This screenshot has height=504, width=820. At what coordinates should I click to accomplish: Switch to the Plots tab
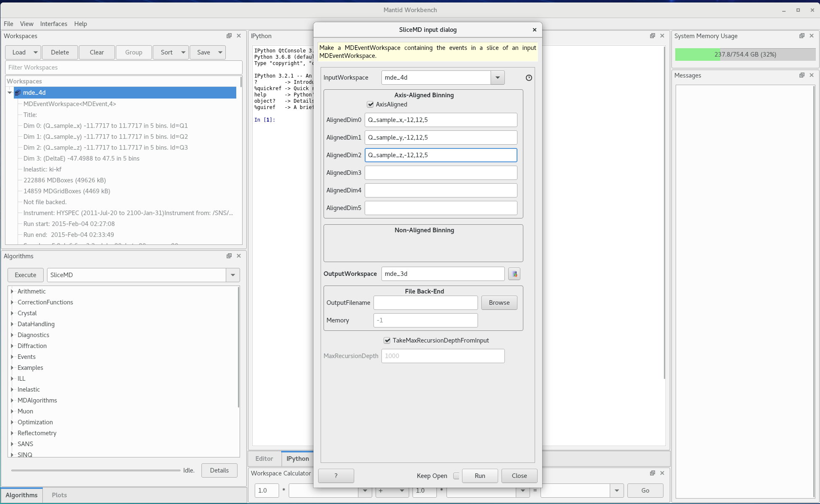click(59, 495)
